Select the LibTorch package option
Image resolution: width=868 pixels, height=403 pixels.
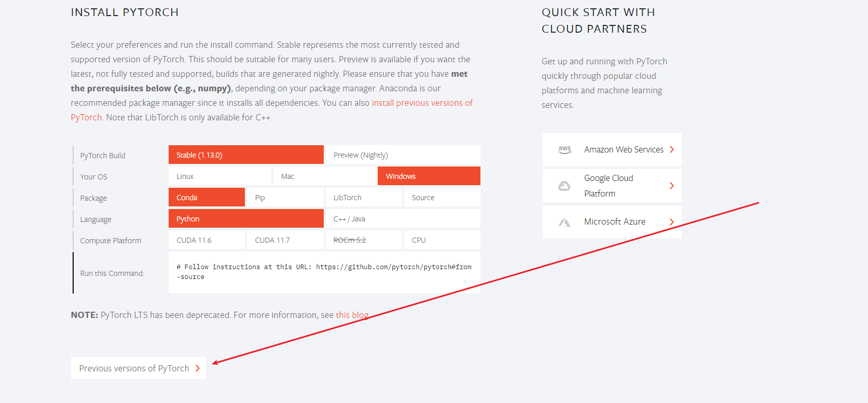click(364, 197)
